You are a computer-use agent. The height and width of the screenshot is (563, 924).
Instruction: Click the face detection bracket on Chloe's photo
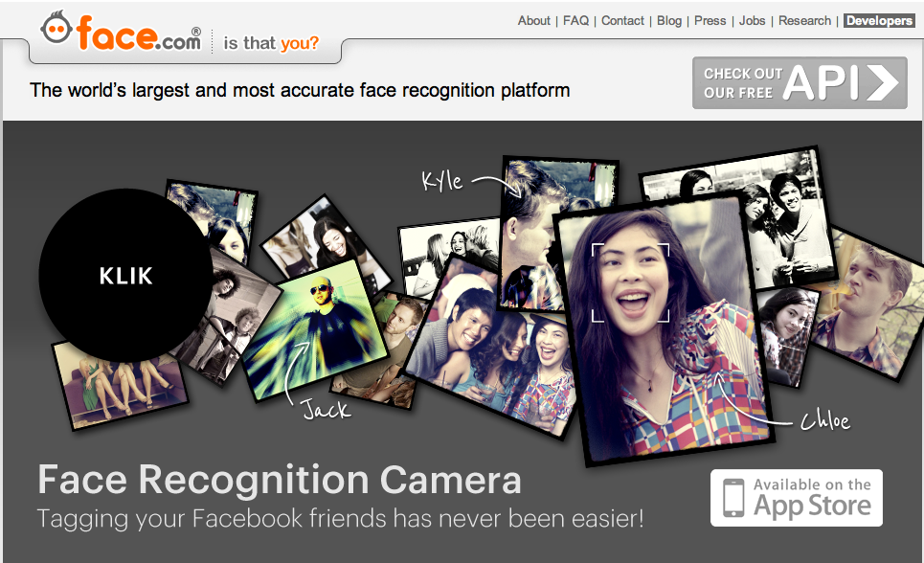pyautogui.click(x=629, y=281)
